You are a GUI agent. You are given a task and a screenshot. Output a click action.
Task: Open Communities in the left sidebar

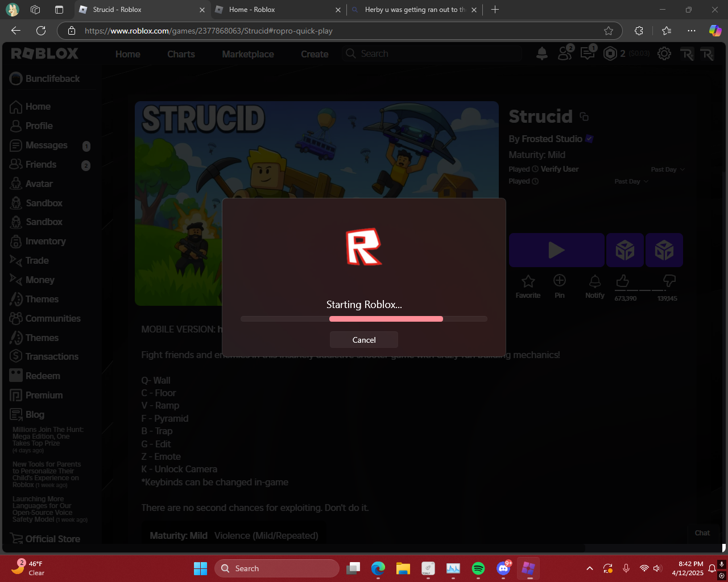(x=45, y=318)
